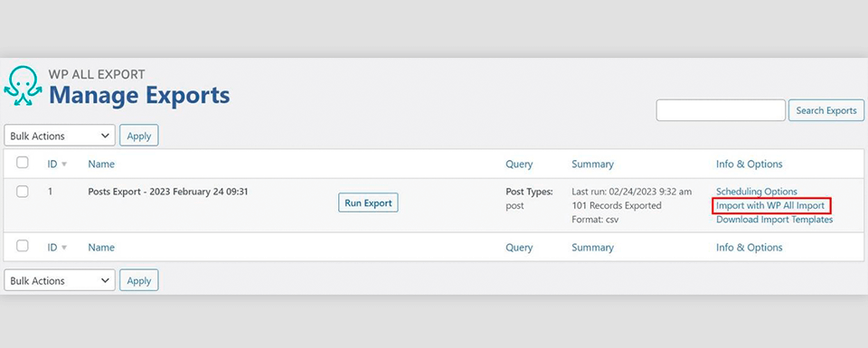
Task: Click the Summary label in footer row
Action: click(592, 248)
